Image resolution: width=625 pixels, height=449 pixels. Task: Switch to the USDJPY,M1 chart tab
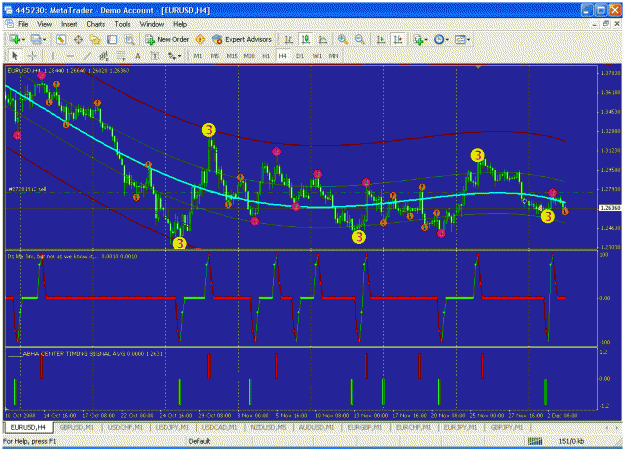172,427
